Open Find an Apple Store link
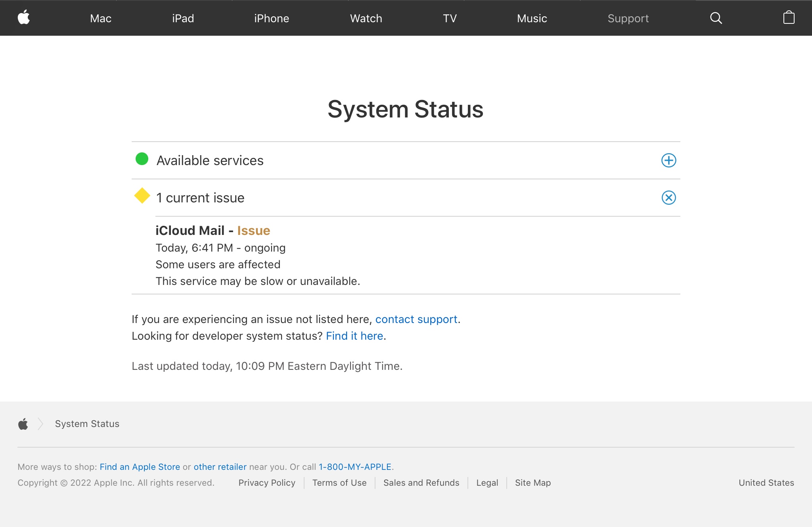The image size is (812, 527). point(140,467)
